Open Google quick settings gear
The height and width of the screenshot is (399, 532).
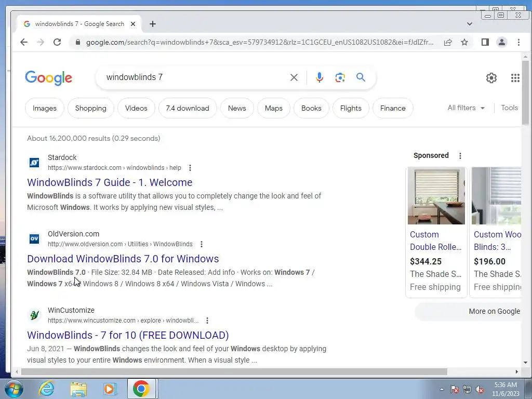(491, 78)
